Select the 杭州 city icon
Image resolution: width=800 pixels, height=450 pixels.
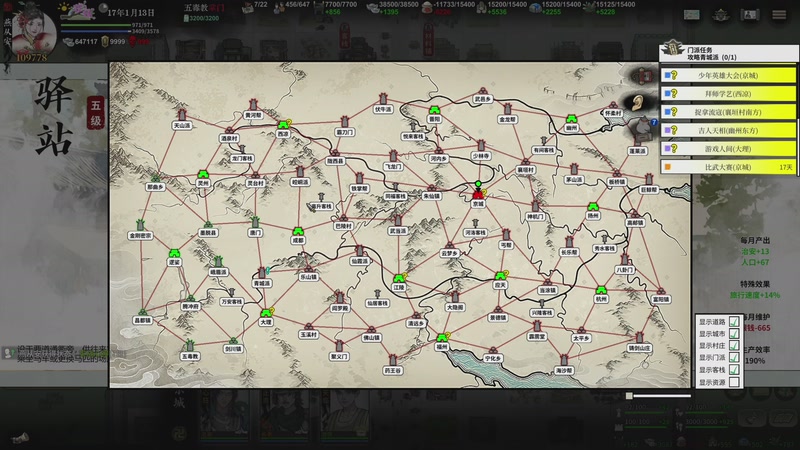tap(602, 291)
